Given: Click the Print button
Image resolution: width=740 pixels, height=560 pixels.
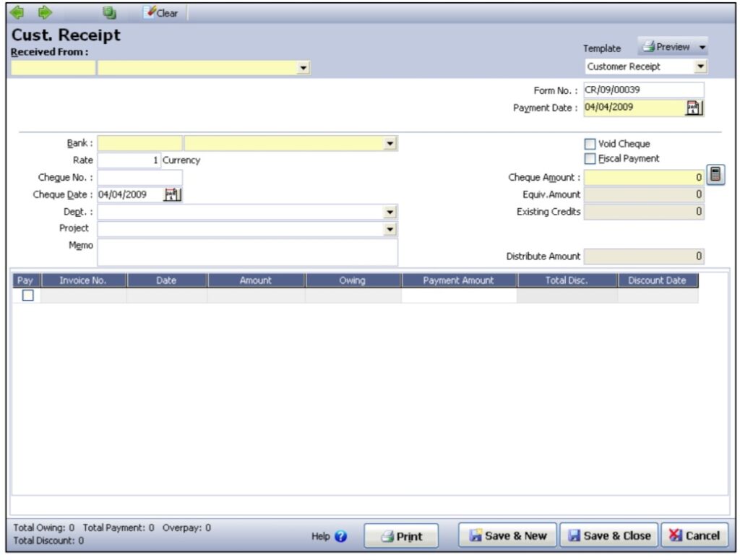Looking at the screenshot, I should click(401, 537).
